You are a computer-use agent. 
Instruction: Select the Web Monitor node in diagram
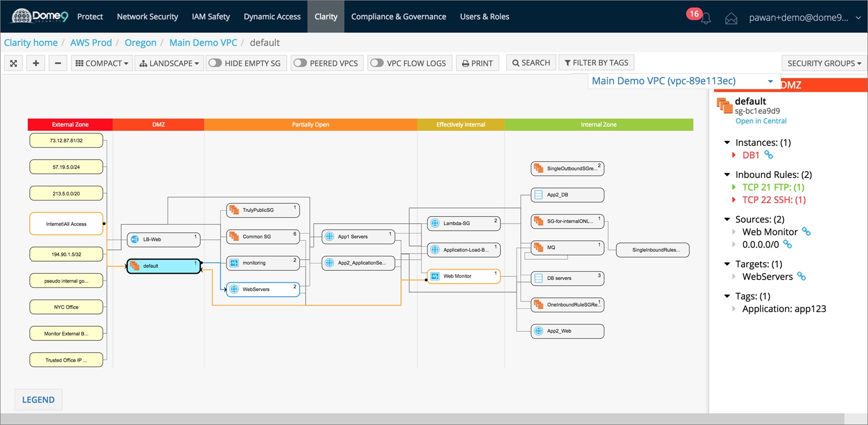tap(464, 276)
